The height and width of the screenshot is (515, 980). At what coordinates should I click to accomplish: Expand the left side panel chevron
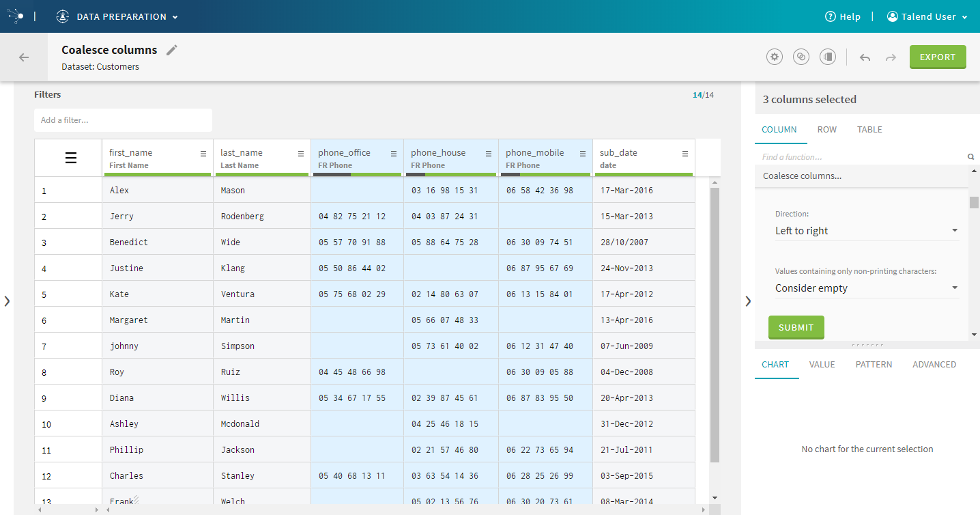click(7, 301)
